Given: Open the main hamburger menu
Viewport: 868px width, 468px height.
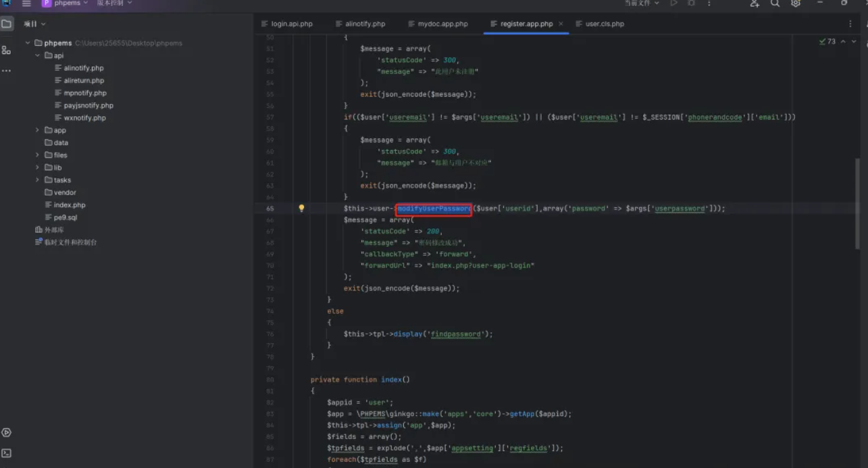Looking at the screenshot, I should point(26,3).
